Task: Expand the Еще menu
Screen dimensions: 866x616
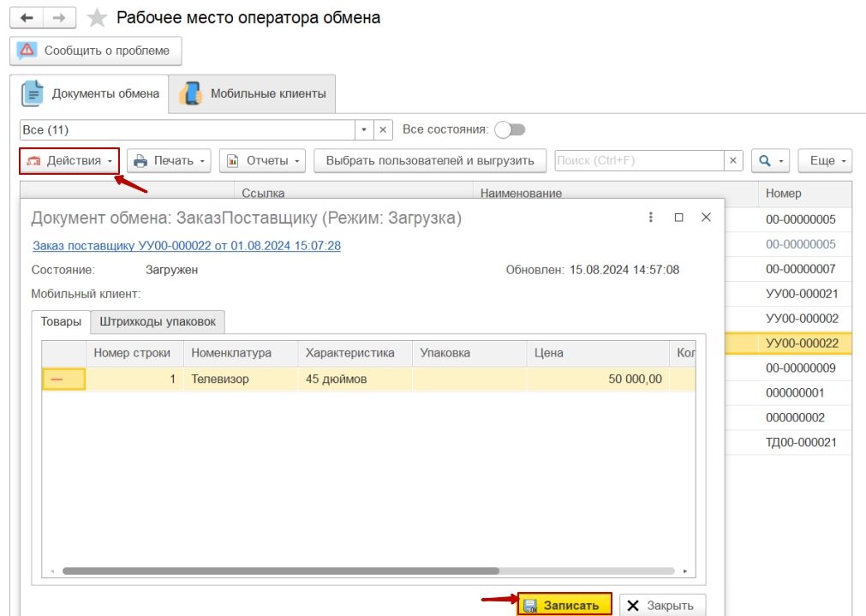Action: (x=825, y=160)
